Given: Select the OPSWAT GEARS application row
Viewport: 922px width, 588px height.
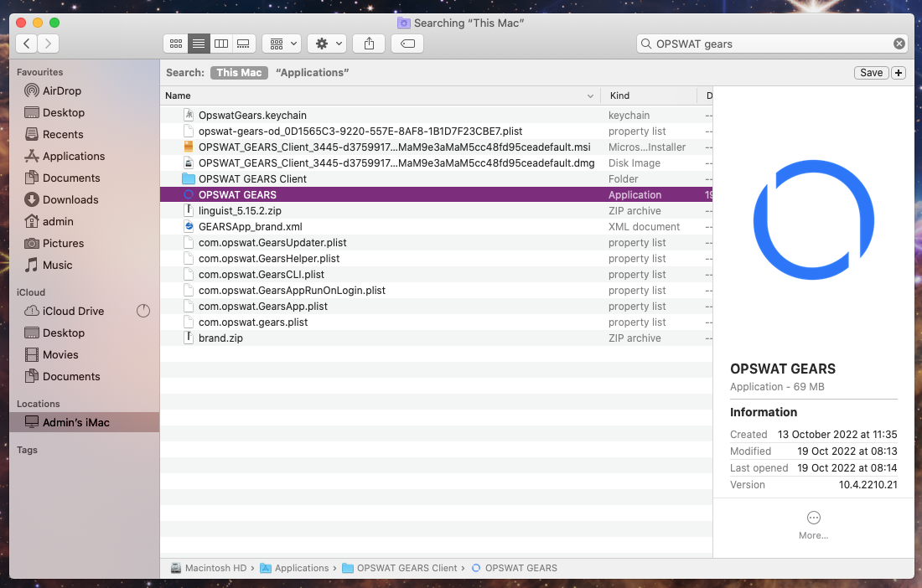Looking at the screenshot, I should [437, 194].
